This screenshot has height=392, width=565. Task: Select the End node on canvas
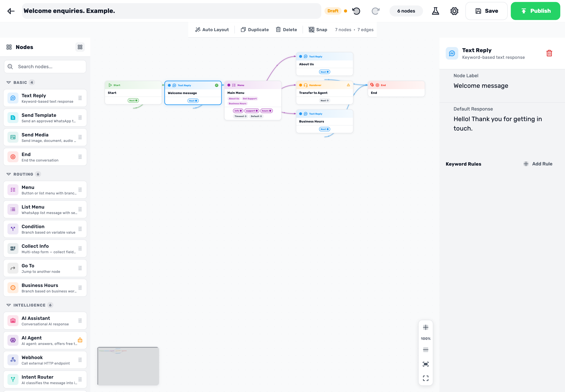[396, 89]
